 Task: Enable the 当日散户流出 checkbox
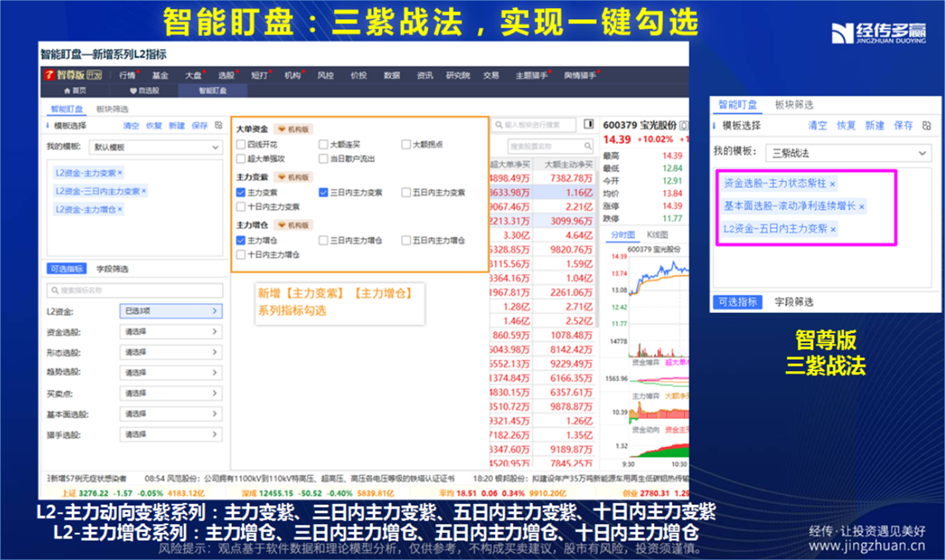point(323,159)
